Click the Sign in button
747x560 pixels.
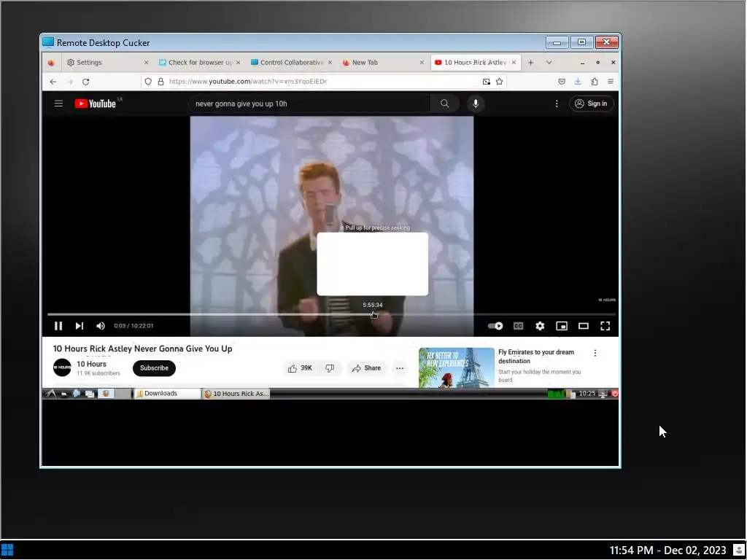click(591, 104)
